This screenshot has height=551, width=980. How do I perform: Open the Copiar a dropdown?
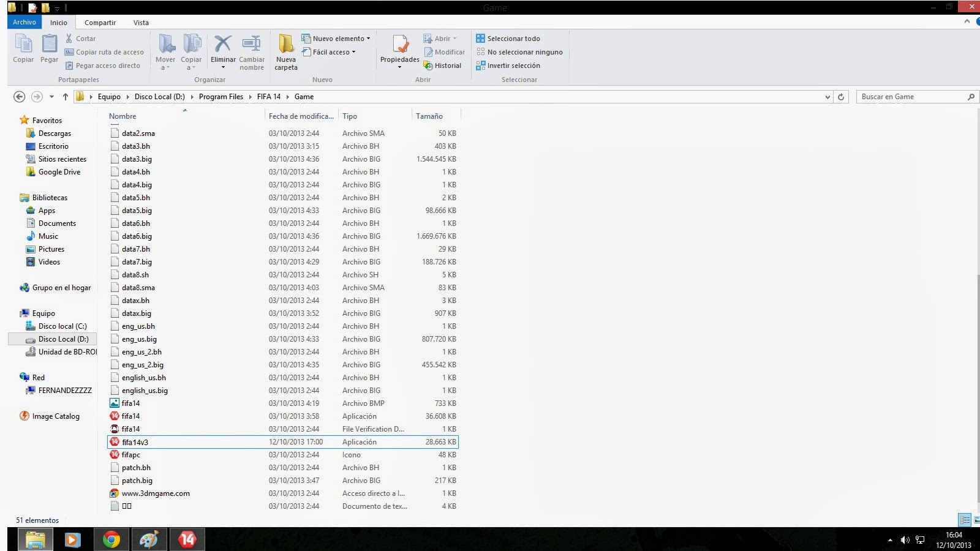point(191,52)
